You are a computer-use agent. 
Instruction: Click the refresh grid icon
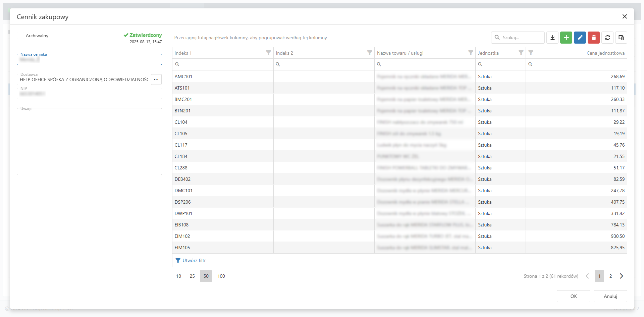pos(607,38)
